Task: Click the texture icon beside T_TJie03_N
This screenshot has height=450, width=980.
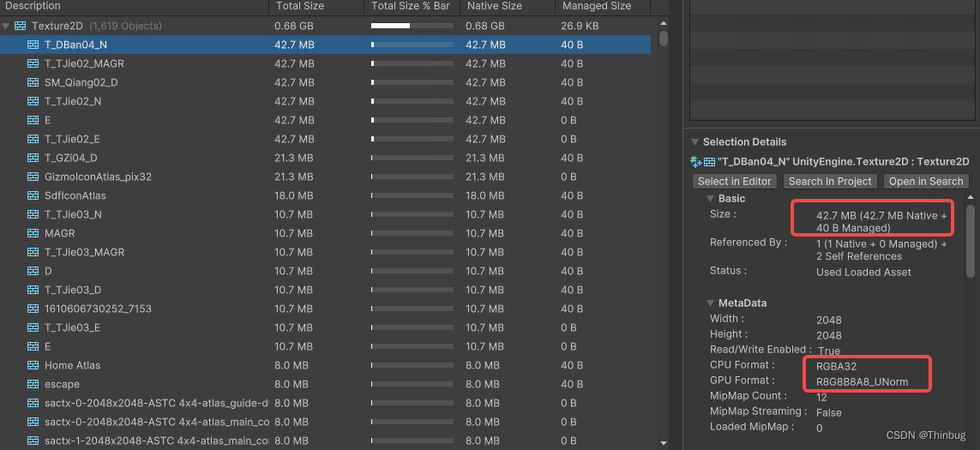Action: tap(33, 214)
